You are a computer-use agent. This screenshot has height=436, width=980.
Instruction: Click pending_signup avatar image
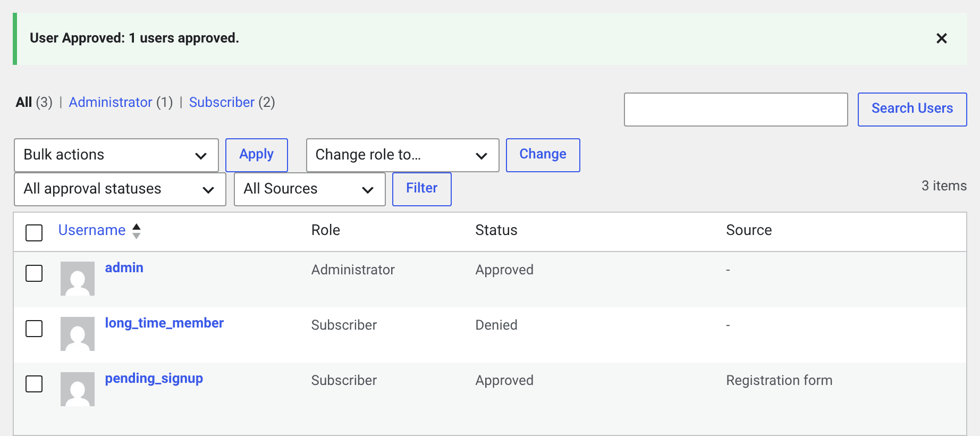tap(78, 389)
